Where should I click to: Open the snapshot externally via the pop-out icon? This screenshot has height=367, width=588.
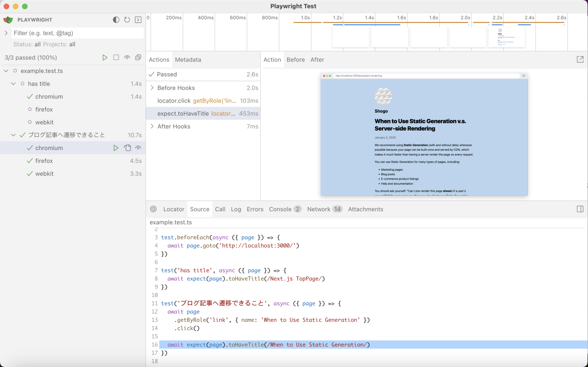(x=580, y=59)
